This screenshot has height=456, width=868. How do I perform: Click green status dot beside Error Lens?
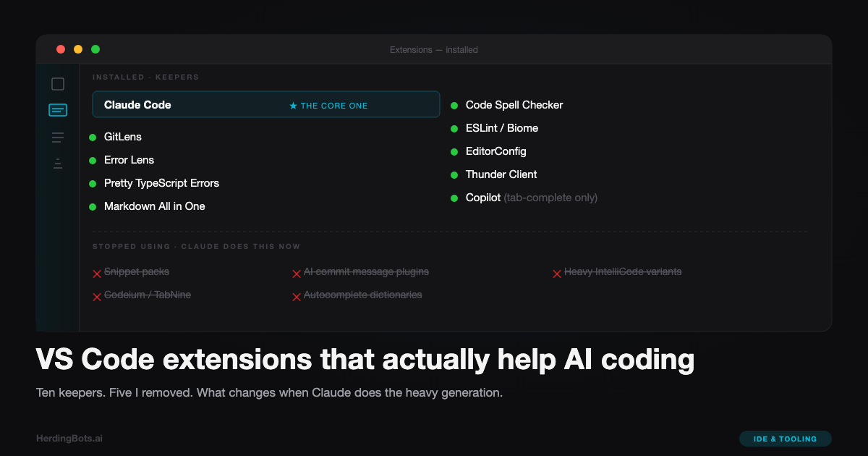(93, 161)
